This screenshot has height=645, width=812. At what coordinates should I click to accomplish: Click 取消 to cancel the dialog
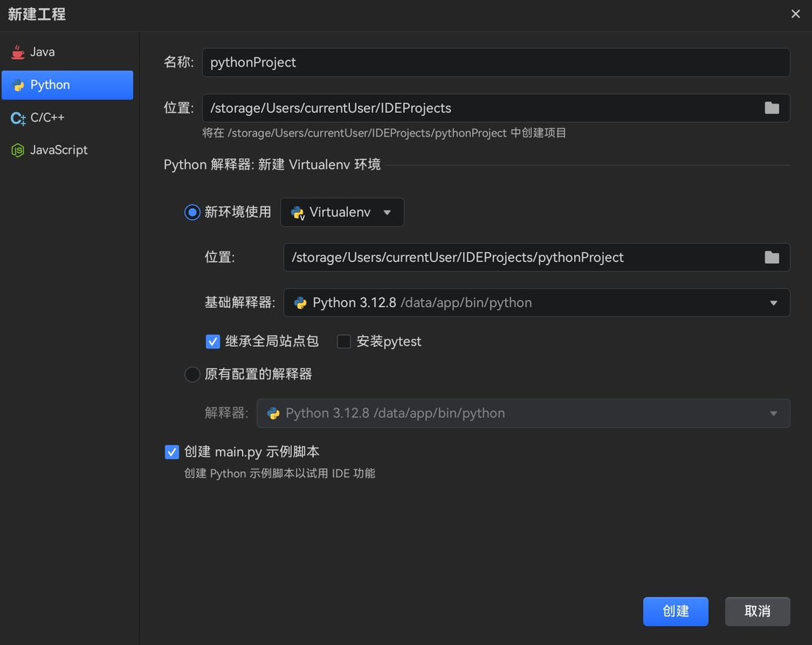757,611
